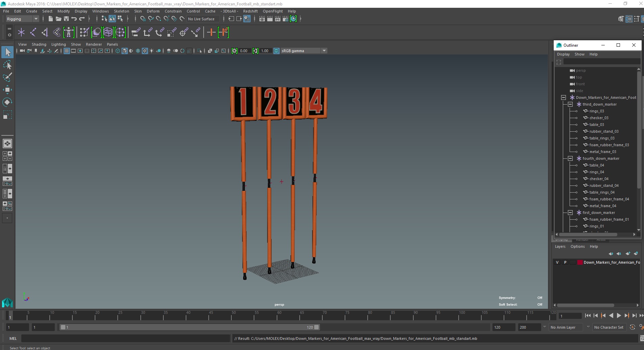Toggle layer visibility V box
The height and width of the screenshot is (350, 644).
pos(557,262)
